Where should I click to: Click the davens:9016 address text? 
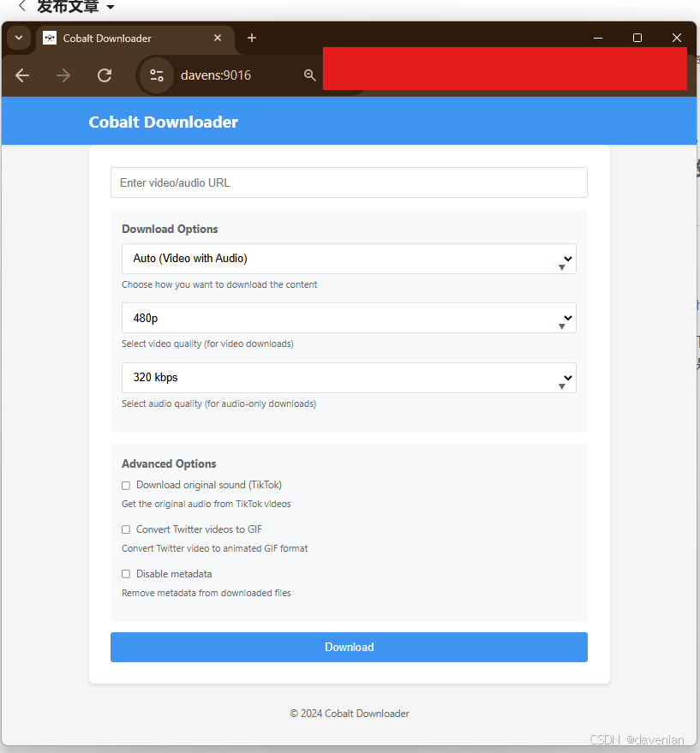pyautogui.click(x=216, y=75)
